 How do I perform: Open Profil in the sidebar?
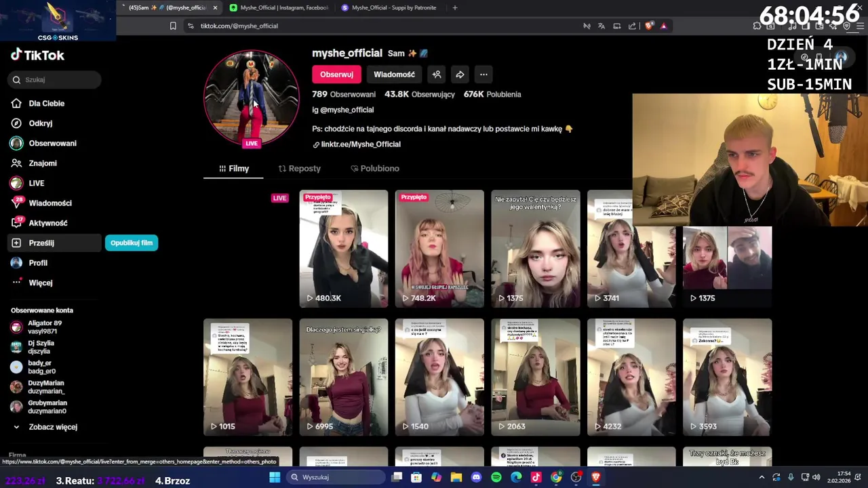point(29,263)
